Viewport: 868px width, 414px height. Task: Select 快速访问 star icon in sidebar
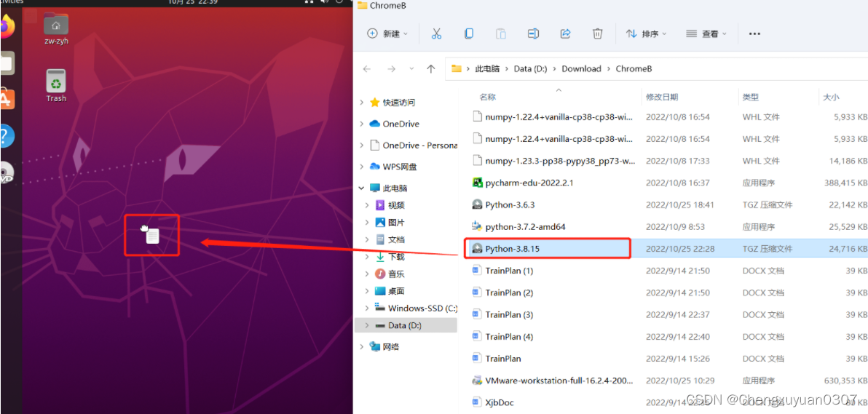click(375, 103)
